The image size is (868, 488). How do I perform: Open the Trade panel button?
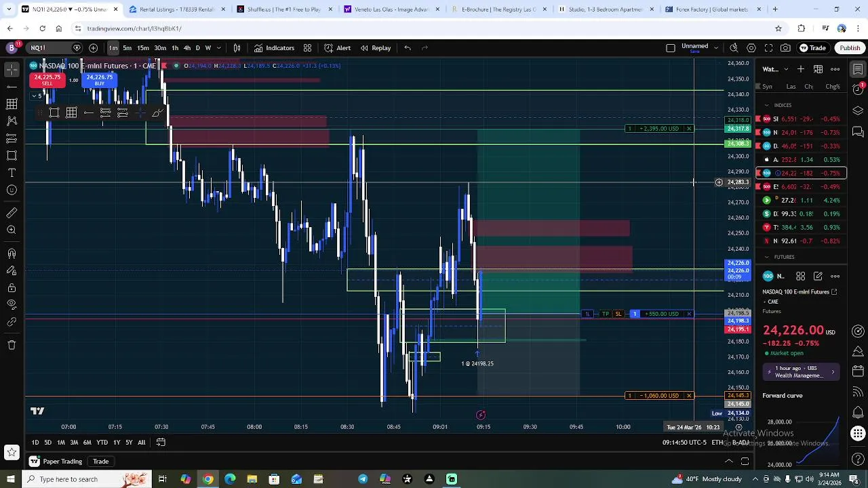[x=812, y=48]
